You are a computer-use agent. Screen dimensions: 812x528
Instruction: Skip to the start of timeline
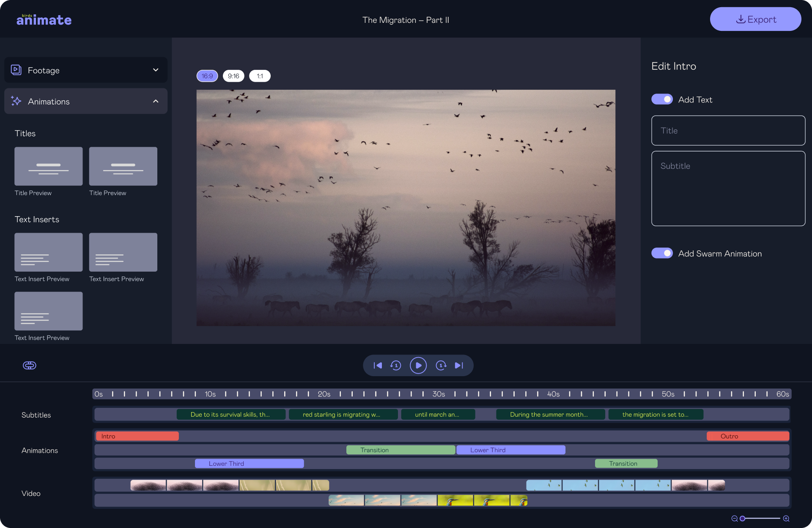point(378,366)
